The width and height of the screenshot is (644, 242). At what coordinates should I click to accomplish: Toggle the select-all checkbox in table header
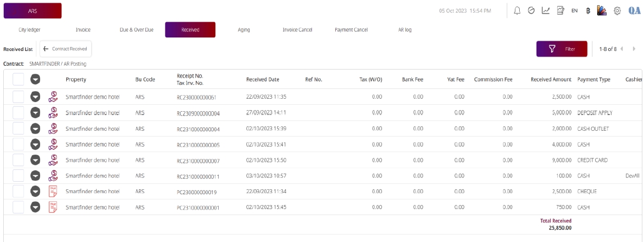18,79
